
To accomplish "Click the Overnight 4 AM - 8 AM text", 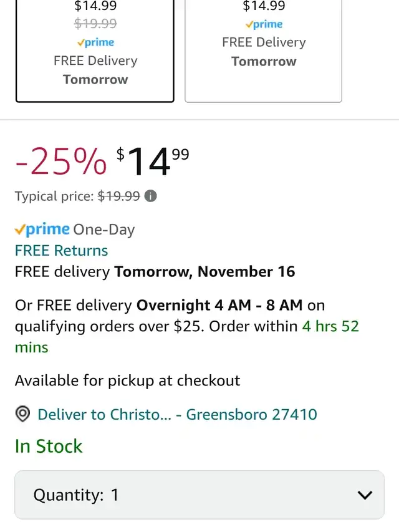I will click(219, 306).
